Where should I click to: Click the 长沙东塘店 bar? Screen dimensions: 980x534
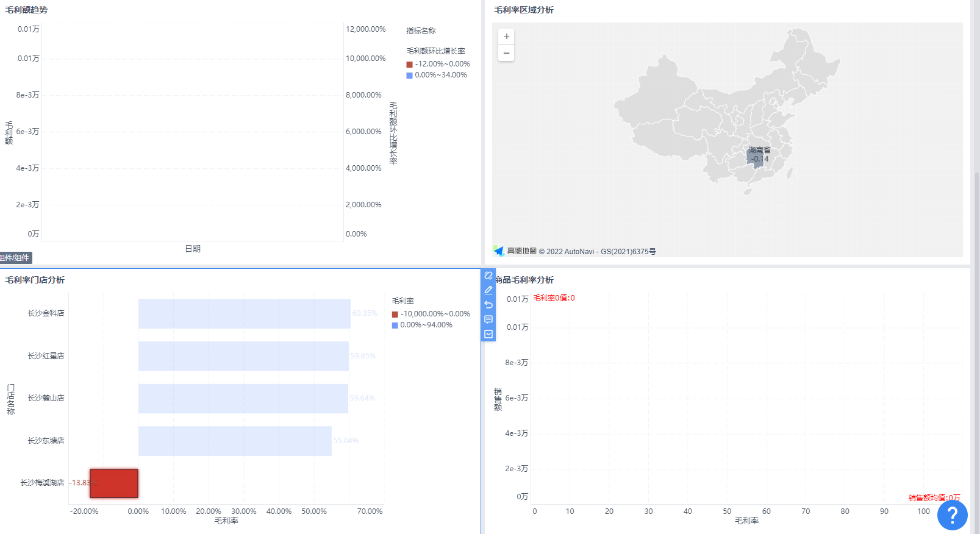(x=235, y=441)
